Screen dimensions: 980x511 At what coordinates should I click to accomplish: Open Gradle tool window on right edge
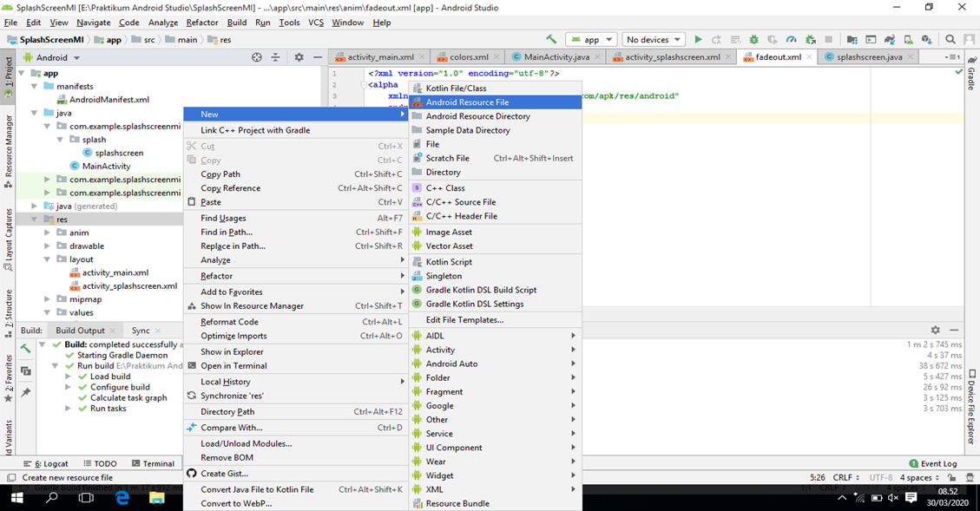pyautogui.click(x=971, y=74)
